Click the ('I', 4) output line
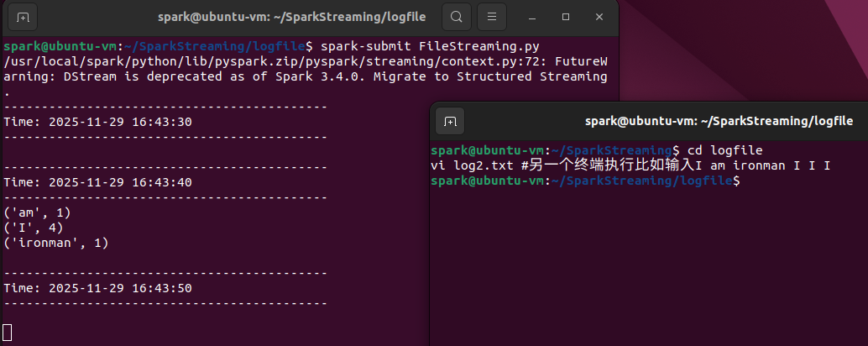Image resolution: width=868 pixels, height=346 pixels. (x=34, y=228)
